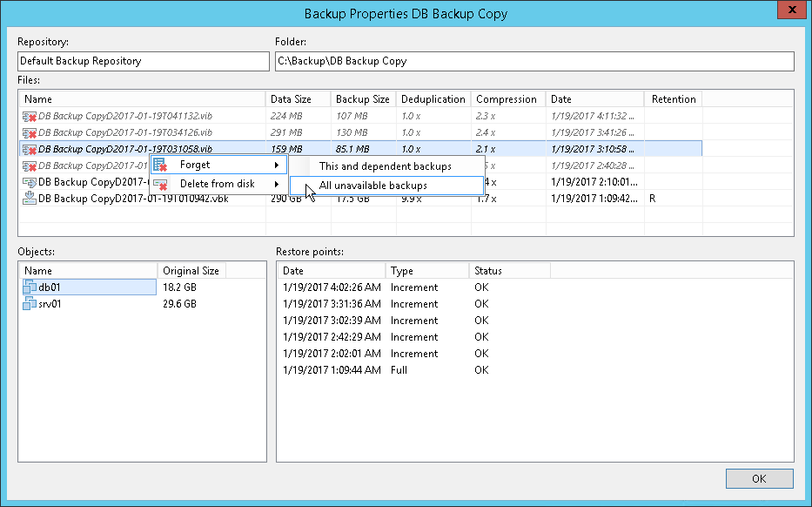Click the full backup .vbk file icon
Image resolution: width=812 pixels, height=507 pixels.
click(x=30, y=199)
